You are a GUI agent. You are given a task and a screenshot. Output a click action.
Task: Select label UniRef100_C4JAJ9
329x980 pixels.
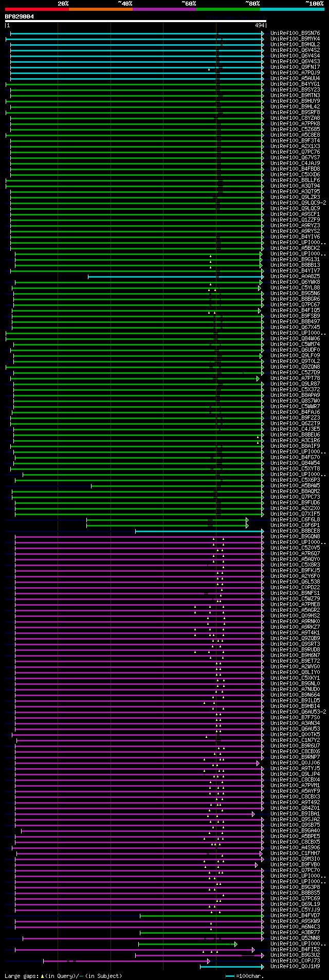coord(295,164)
